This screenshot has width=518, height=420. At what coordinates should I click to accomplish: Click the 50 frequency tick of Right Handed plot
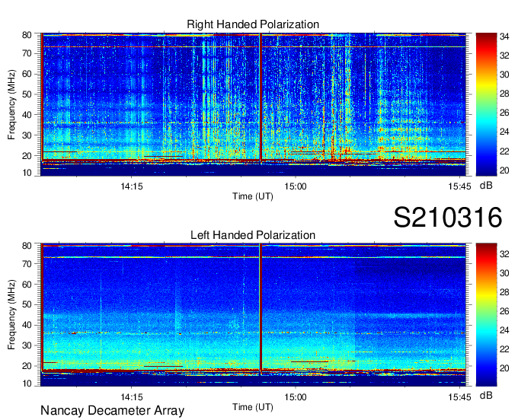27,94
